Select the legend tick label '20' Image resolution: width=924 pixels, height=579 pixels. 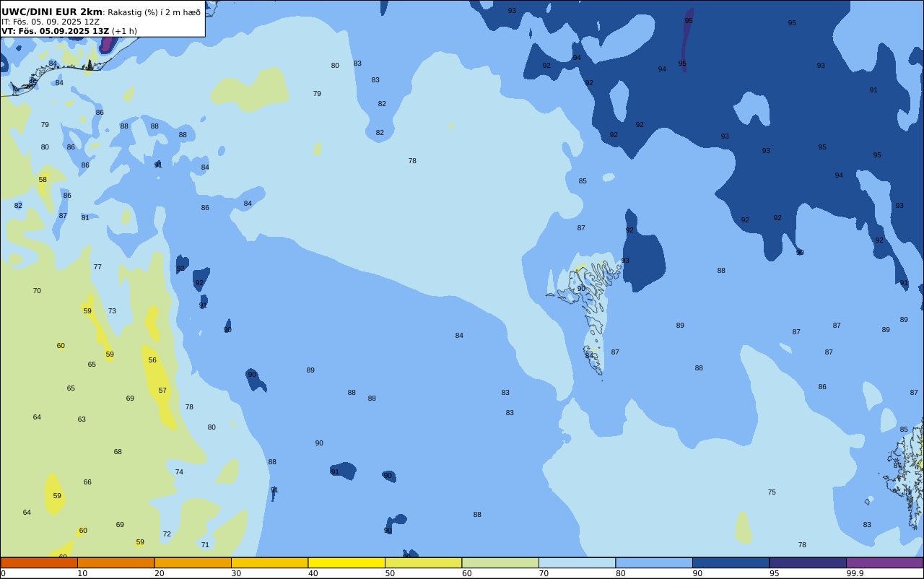[x=159, y=573]
